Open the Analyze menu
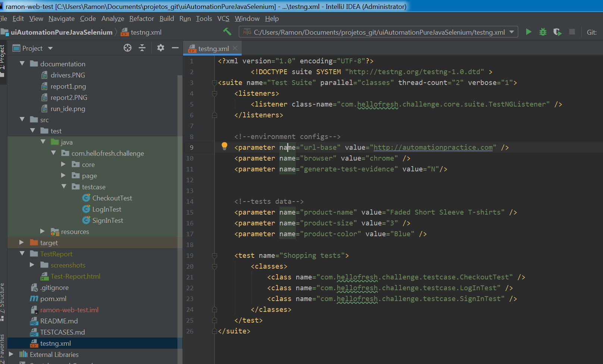 click(113, 19)
